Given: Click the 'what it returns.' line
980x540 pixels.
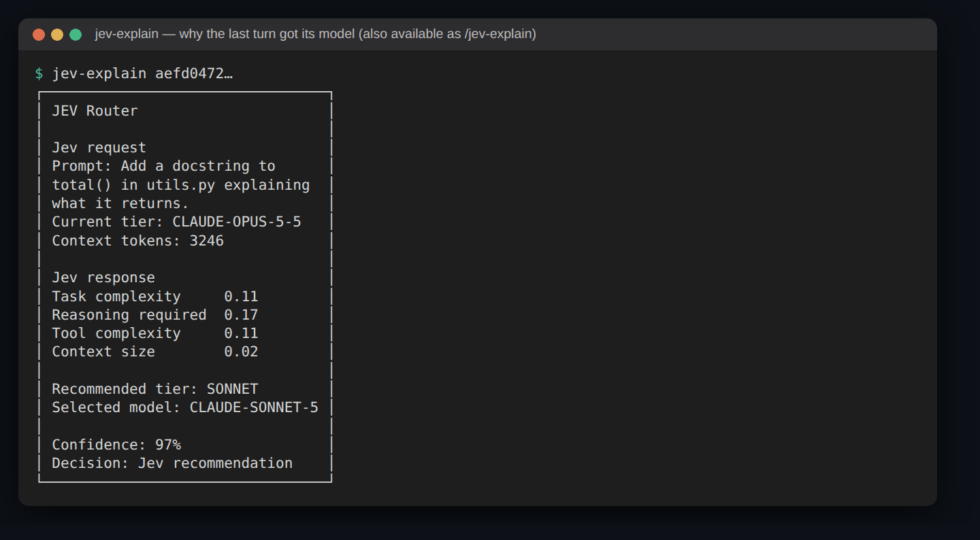Looking at the screenshot, I should click(x=120, y=203).
